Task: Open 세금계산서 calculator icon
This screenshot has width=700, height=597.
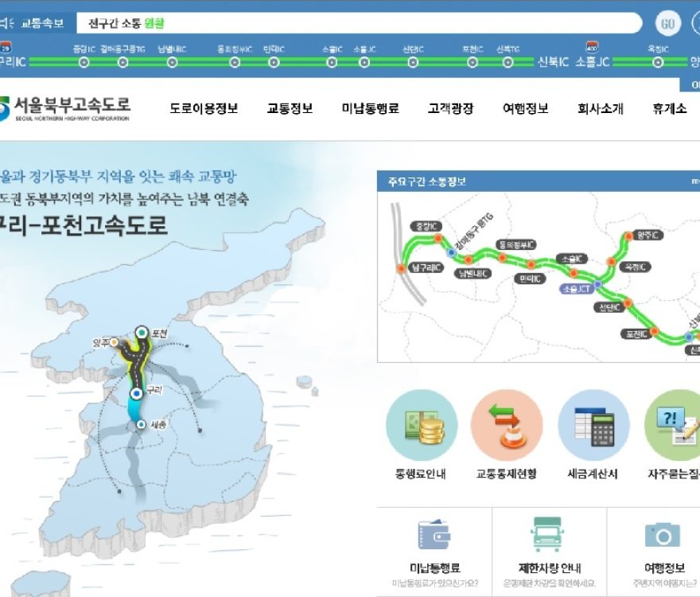Action: [x=593, y=425]
